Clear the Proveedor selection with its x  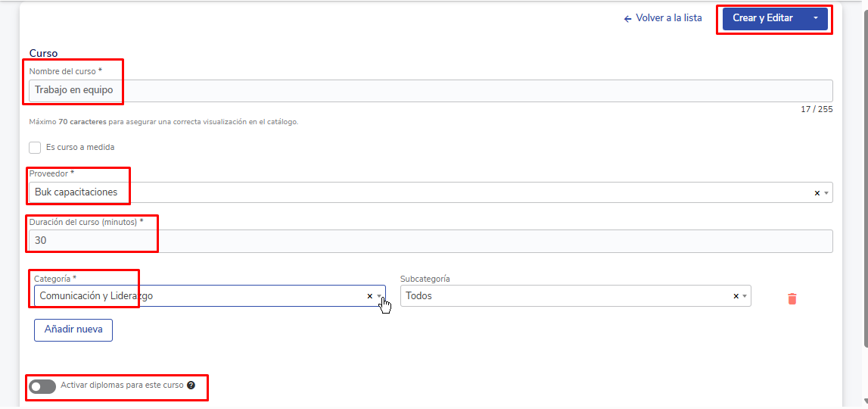(817, 193)
